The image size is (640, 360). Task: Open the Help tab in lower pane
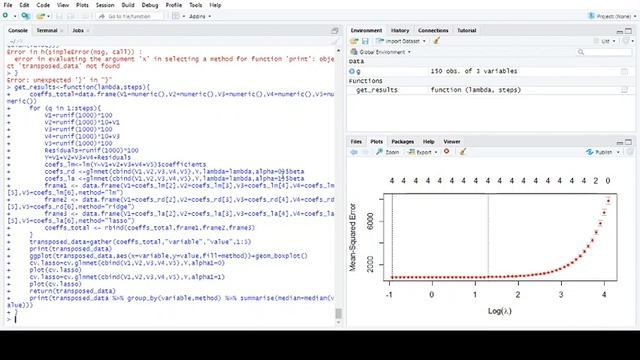[x=428, y=142]
